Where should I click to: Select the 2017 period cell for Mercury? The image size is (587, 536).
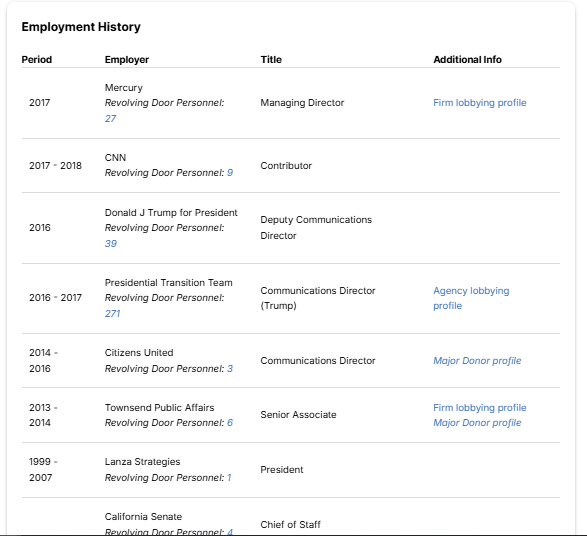[x=39, y=103]
